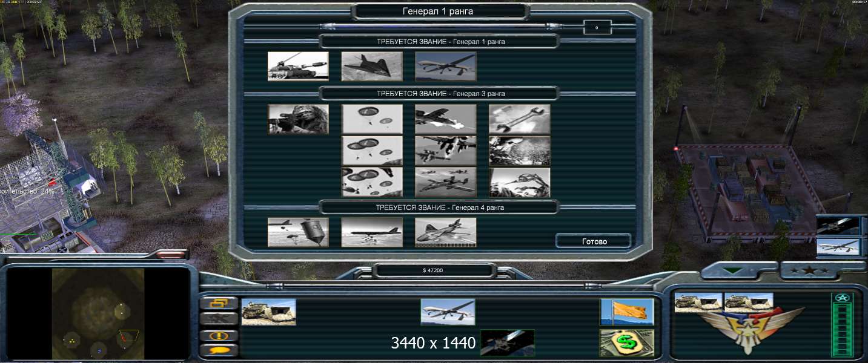This screenshot has width=868, height=363.
Task: Select A-10 strike level 1 single plane
Action: (x=446, y=119)
